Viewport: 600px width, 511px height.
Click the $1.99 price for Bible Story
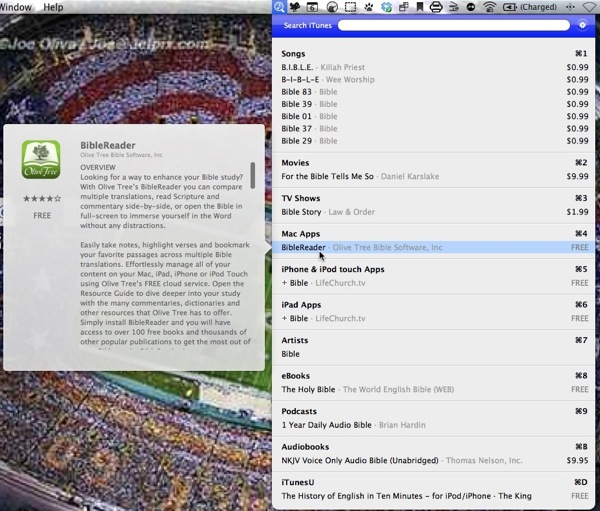point(577,212)
